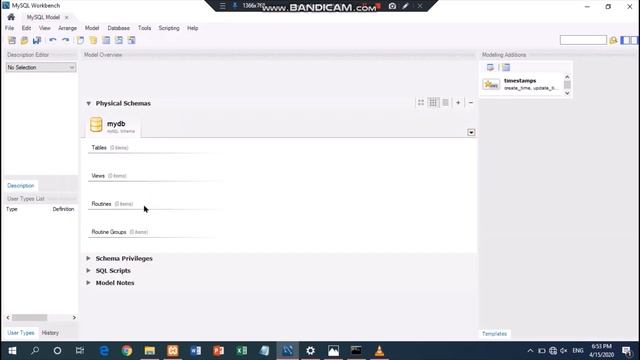Close the MySQL Model tab
The width and height of the screenshot is (640, 360).
(x=67, y=18)
